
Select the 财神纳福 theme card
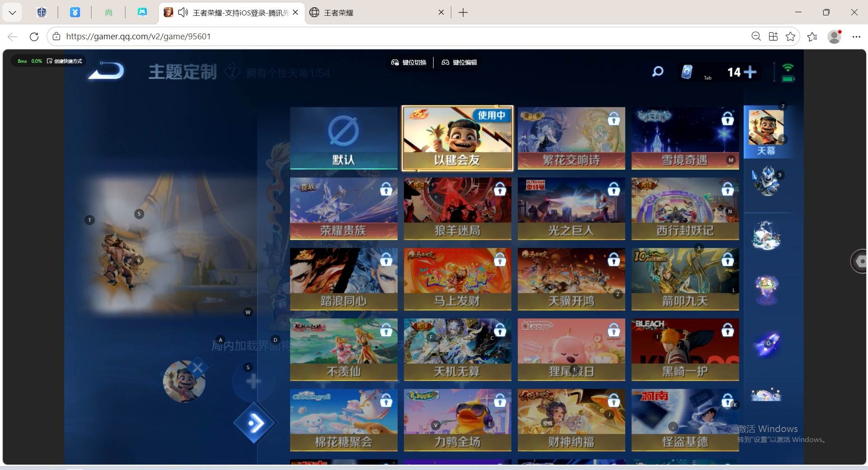coord(571,420)
